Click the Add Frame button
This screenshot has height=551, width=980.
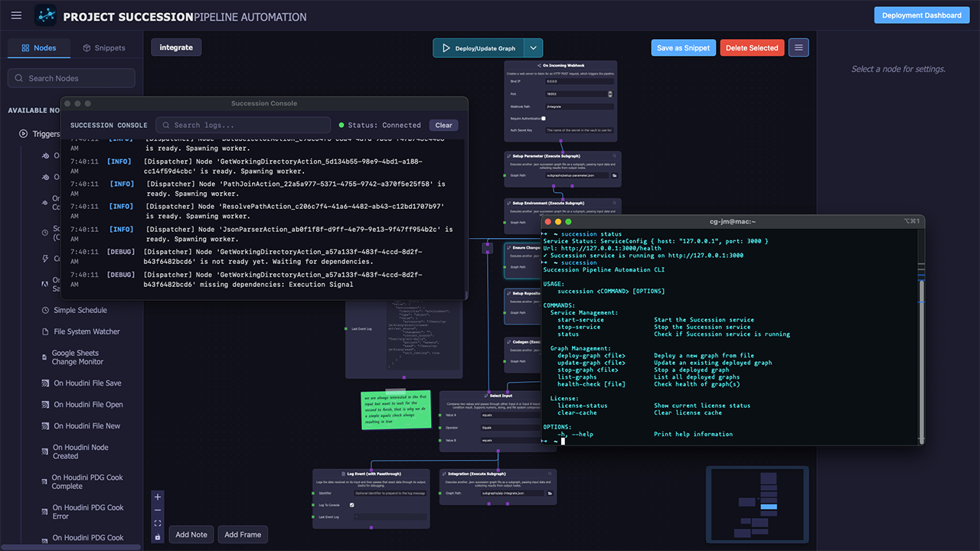tap(242, 534)
